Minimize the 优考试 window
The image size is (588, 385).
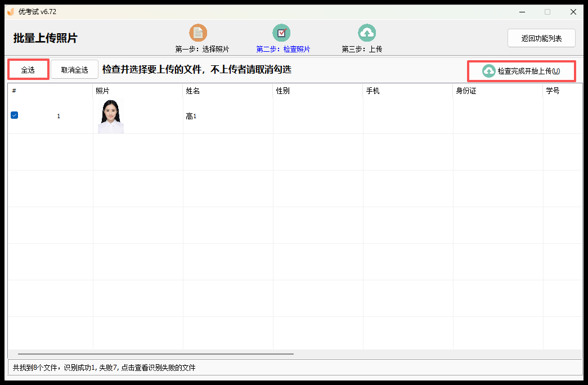click(x=522, y=12)
